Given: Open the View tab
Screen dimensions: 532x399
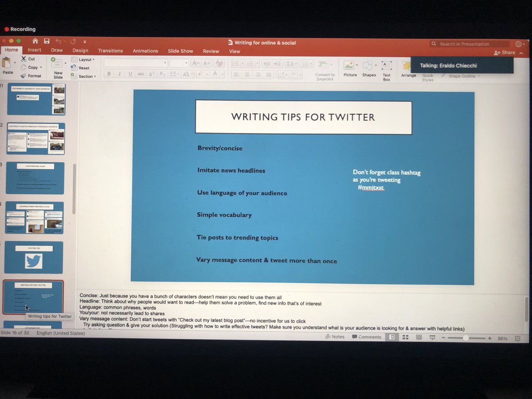Looking at the screenshot, I should pyautogui.click(x=235, y=51).
